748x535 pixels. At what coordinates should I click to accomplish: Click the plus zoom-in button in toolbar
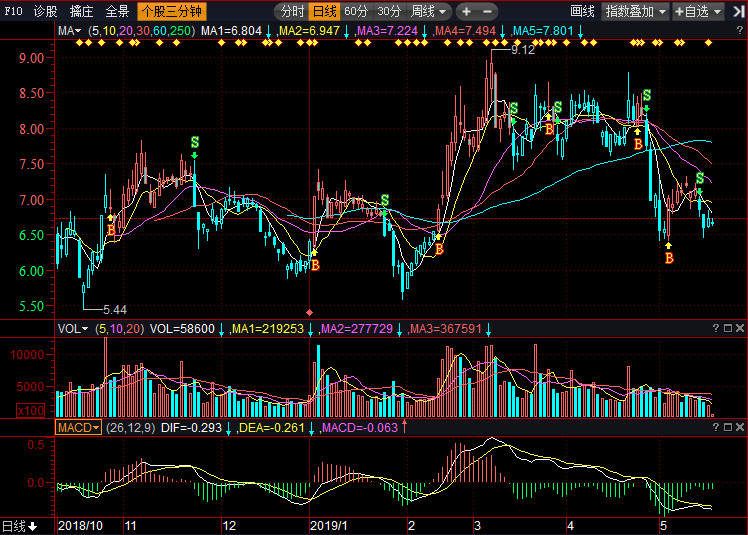[466, 12]
